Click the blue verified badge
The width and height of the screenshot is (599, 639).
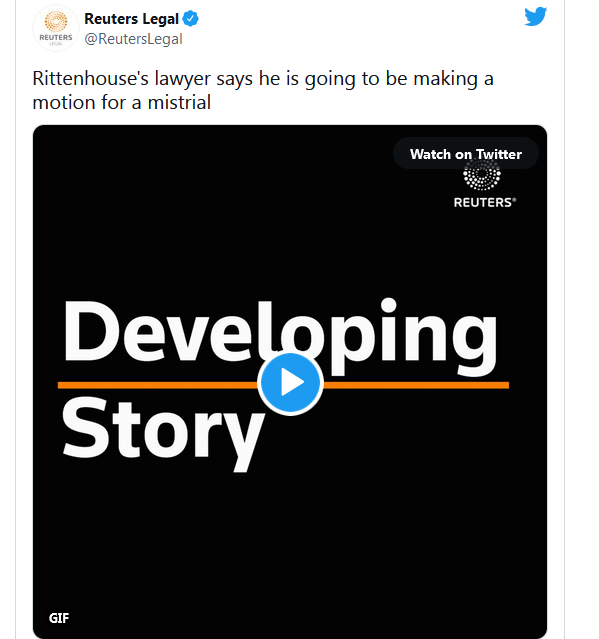coord(190,19)
